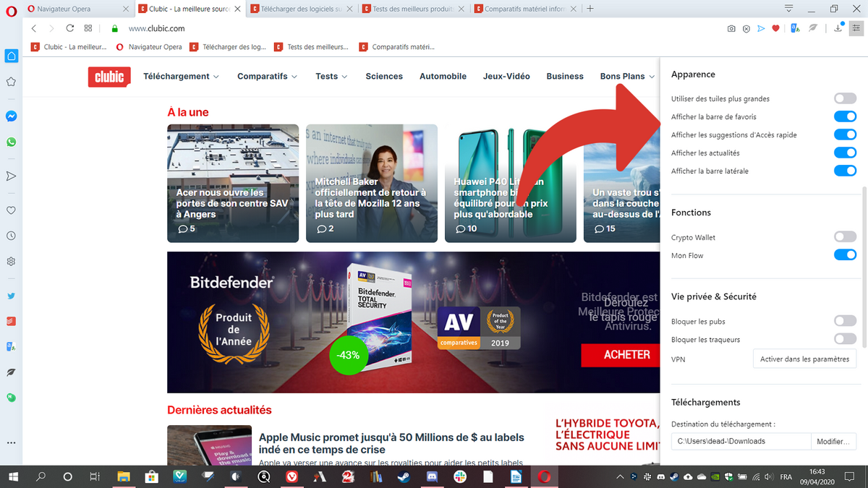Open the Mitchell Baker article card

pyautogui.click(x=372, y=183)
